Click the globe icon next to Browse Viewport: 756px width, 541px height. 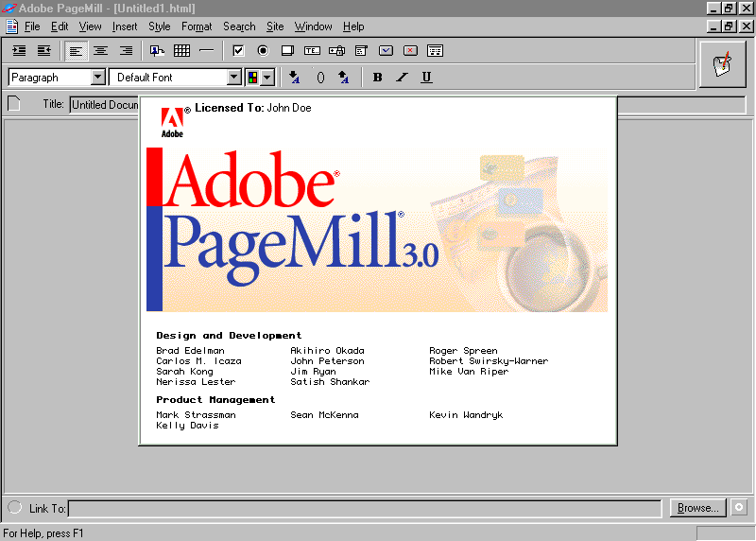click(x=739, y=508)
